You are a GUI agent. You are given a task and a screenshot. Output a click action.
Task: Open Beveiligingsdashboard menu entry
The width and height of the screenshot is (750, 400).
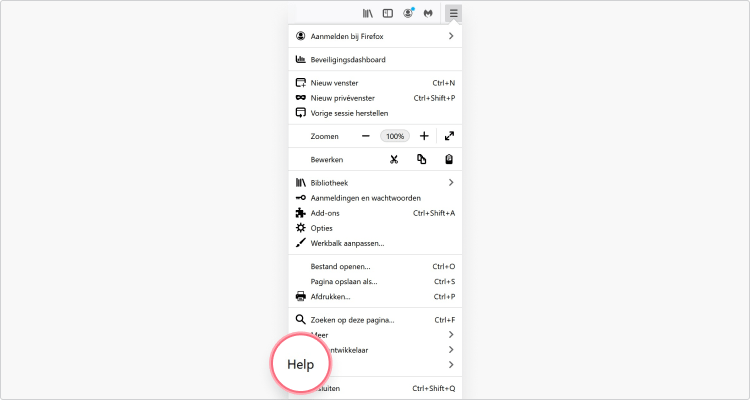pyautogui.click(x=375, y=59)
